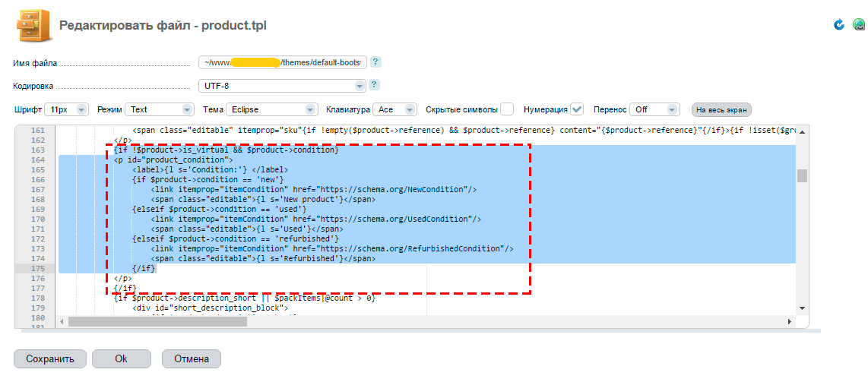The width and height of the screenshot is (868, 382).
Task: Uncheck the Нумерация checkbox
Action: [578, 109]
